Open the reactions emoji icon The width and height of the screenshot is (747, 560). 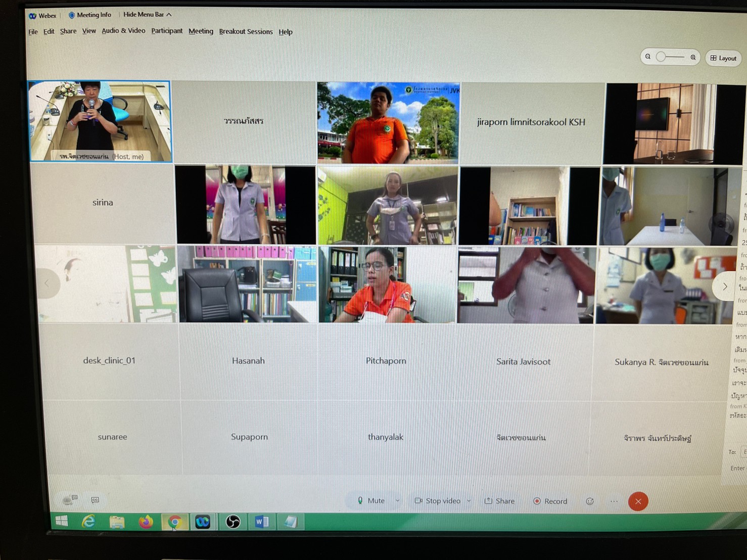[x=589, y=501]
